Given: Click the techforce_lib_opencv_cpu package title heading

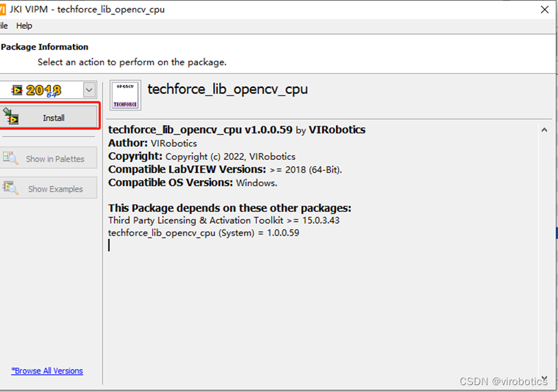Looking at the screenshot, I should 227,89.
